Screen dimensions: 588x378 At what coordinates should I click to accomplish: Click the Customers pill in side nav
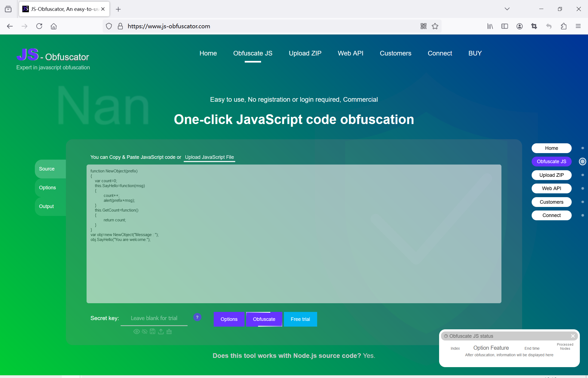552,202
